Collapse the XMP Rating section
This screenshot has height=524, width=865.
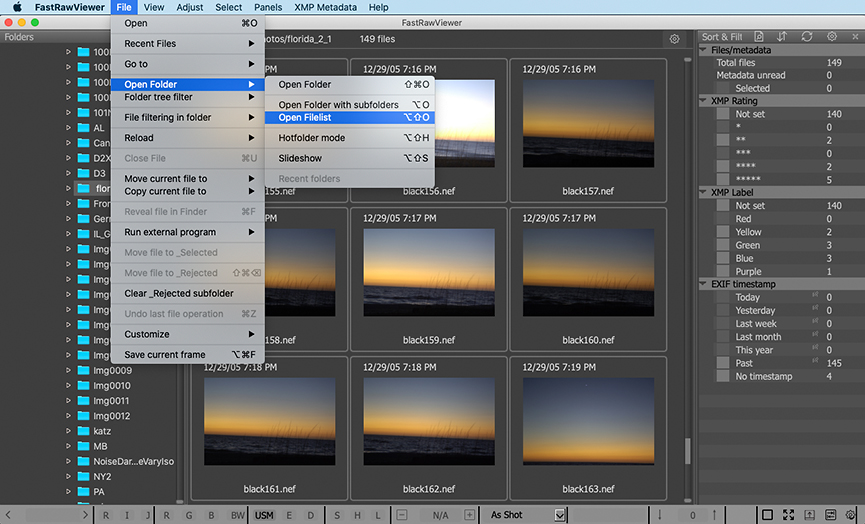coord(704,101)
